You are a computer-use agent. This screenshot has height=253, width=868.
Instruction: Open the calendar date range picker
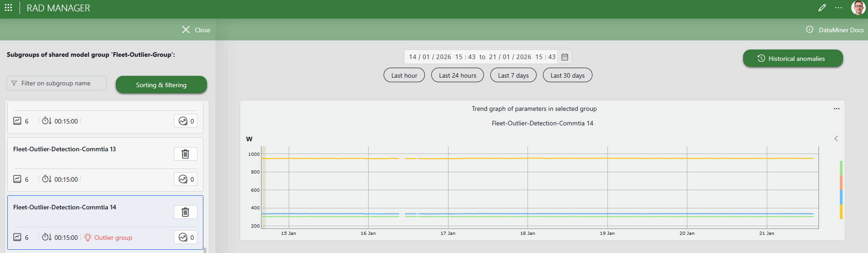click(565, 57)
